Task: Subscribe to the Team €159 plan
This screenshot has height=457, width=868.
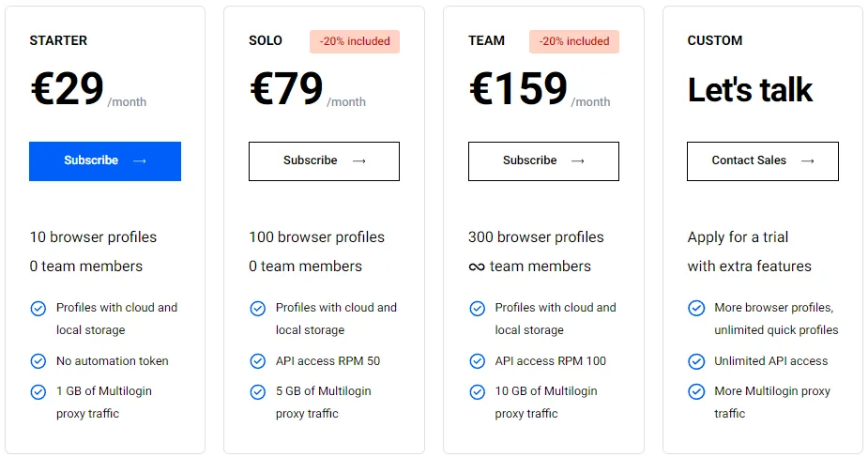Action: tap(543, 161)
